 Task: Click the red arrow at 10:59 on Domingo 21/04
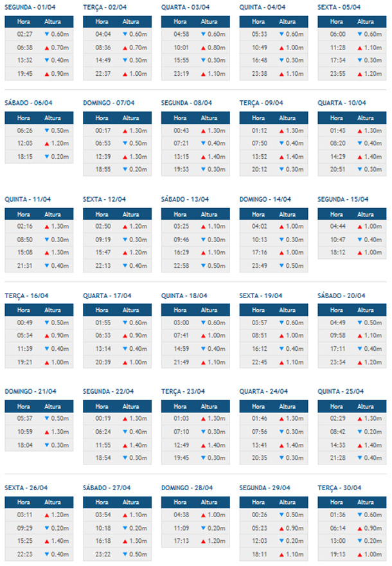(x=46, y=432)
